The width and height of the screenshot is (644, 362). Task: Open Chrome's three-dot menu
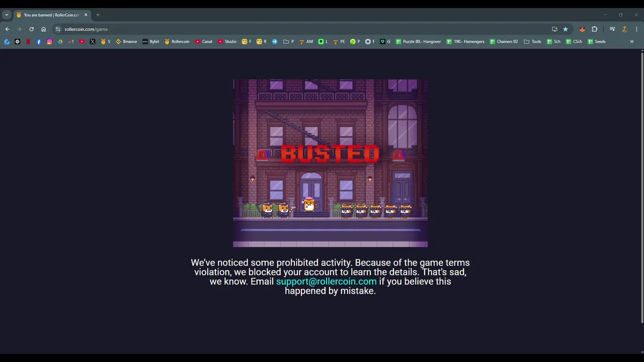[x=636, y=29]
